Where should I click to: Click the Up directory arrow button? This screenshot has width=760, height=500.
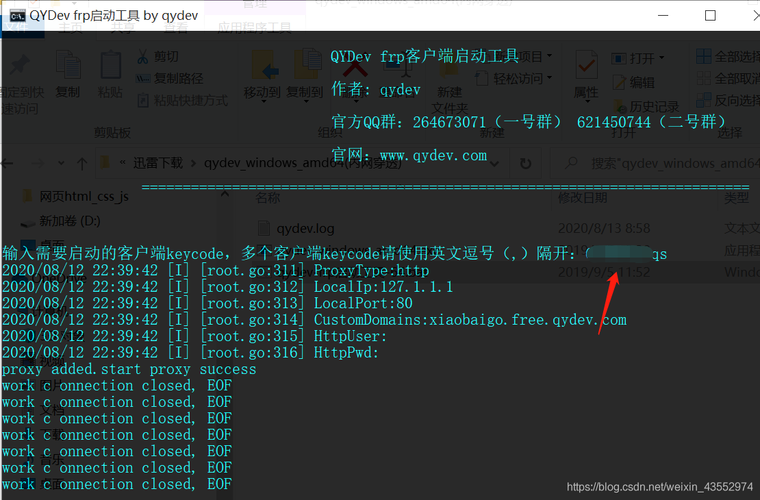[x=82, y=164]
